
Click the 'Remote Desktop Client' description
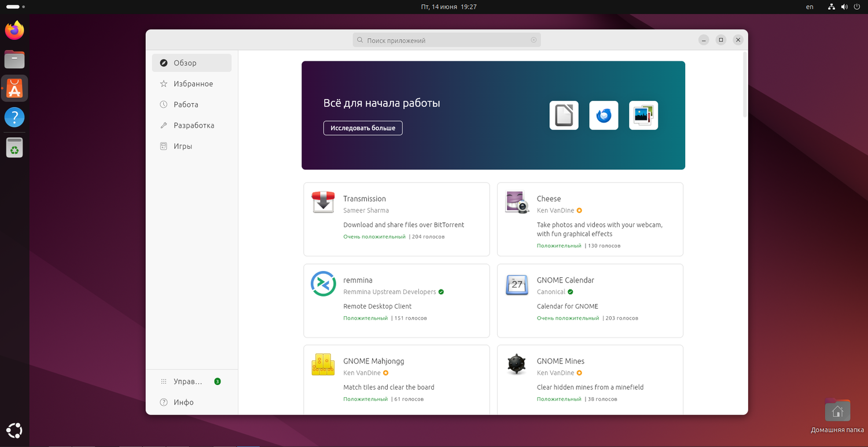[x=377, y=306]
